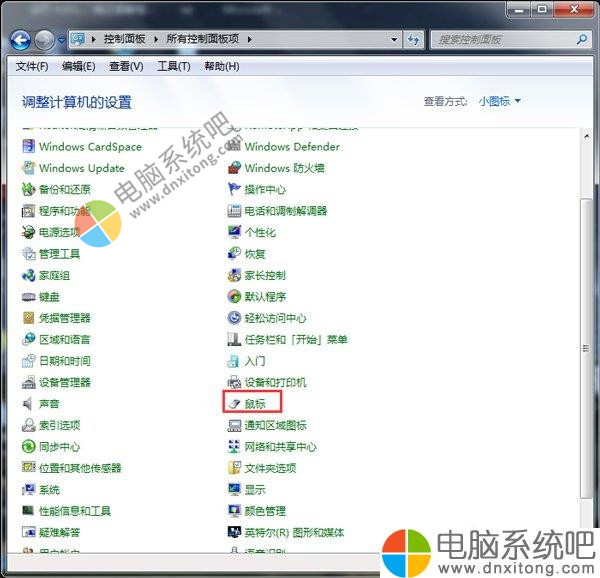Click the Control Panel address bar icon
Image resolution: width=600 pixels, height=578 pixels.
pyautogui.click(x=78, y=39)
